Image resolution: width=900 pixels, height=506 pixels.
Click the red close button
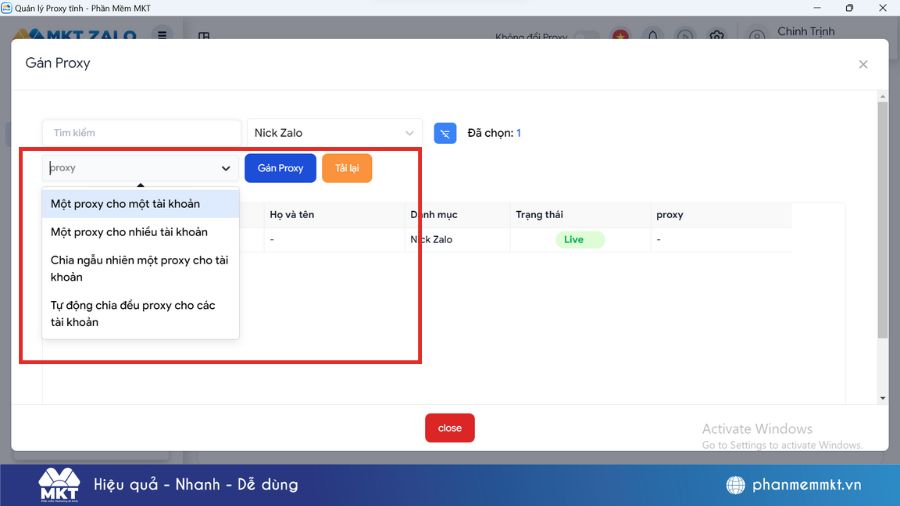[449, 428]
